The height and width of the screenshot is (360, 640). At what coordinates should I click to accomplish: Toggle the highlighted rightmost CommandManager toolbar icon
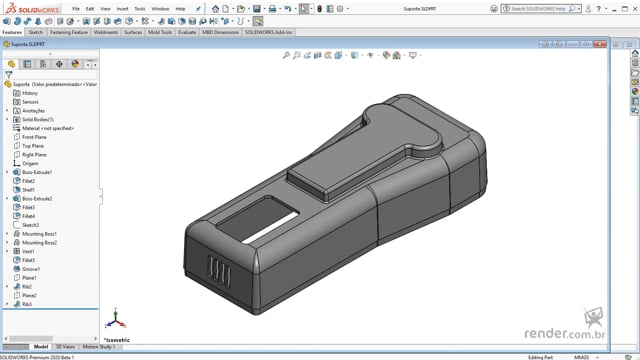pos(258,21)
